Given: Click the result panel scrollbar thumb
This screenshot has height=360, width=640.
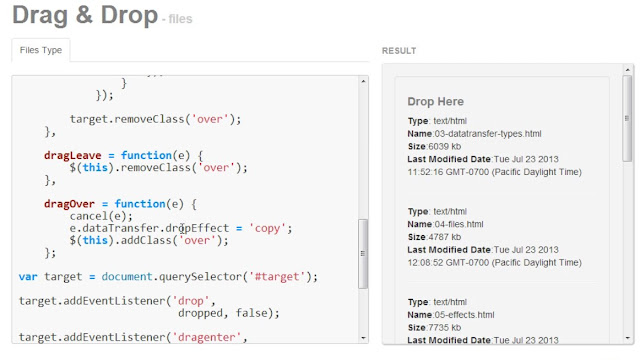Looking at the screenshot, I should [x=627, y=118].
